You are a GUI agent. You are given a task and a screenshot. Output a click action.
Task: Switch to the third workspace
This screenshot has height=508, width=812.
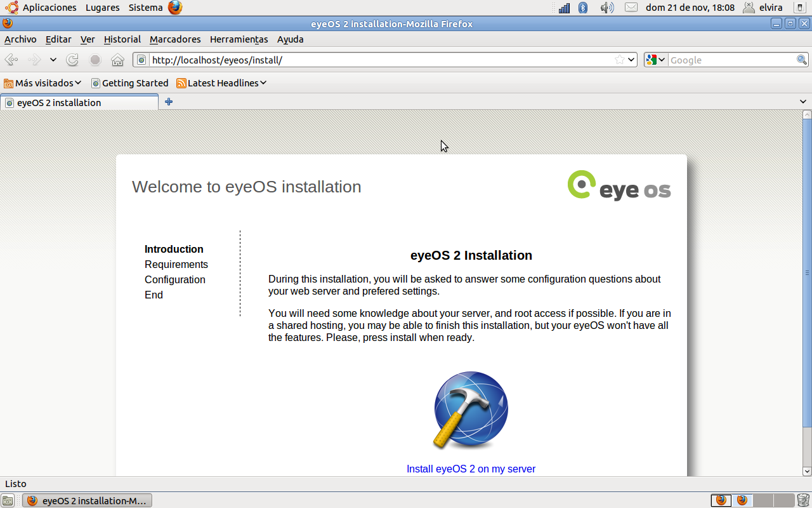click(763, 500)
